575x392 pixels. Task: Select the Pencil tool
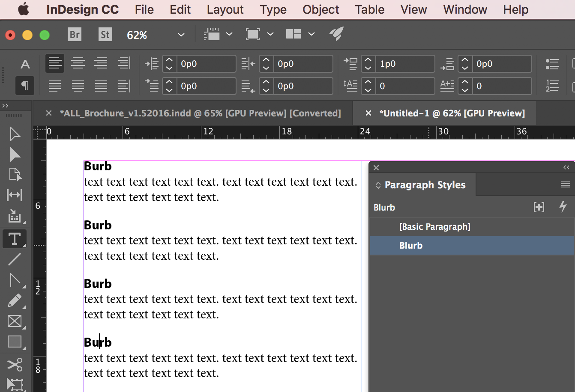15,301
